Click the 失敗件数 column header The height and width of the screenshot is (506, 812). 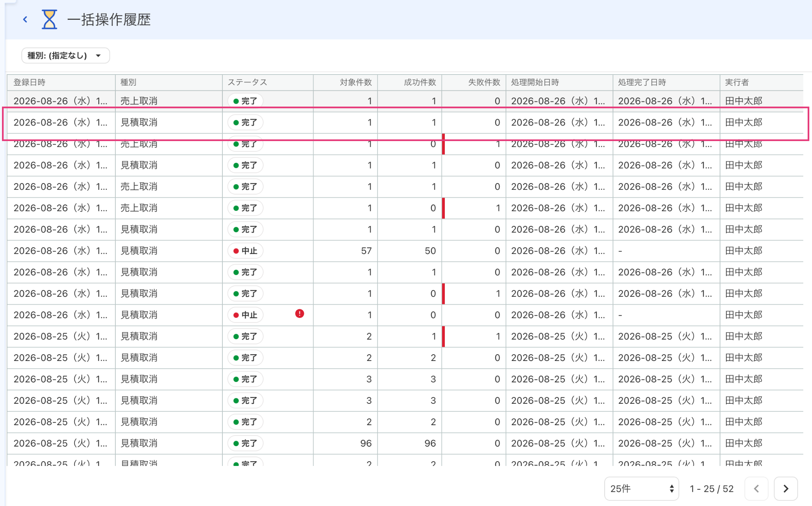coord(474,82)
